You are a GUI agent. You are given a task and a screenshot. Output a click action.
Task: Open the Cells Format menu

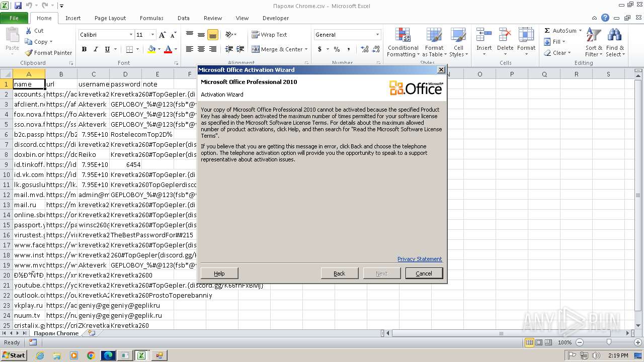pos(526,43)
